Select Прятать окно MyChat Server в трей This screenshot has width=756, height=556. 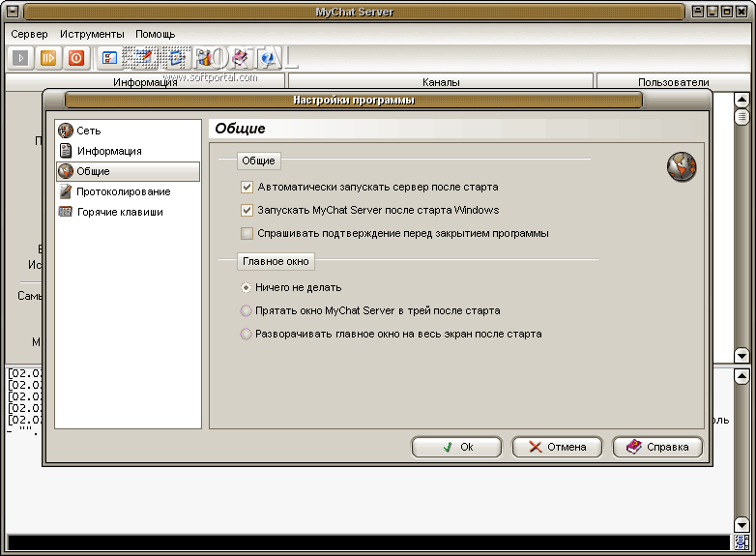click(x=246, y=310)
